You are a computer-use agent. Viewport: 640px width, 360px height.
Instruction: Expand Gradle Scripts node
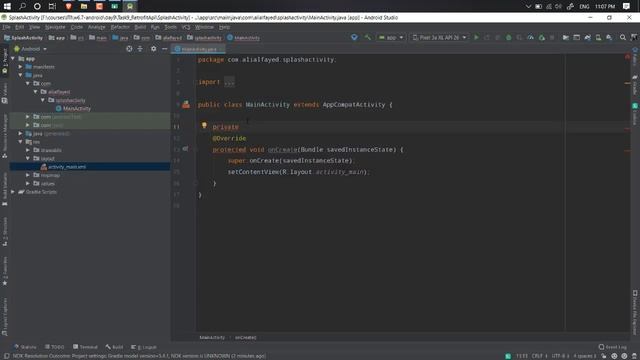(x=13, y=191)
